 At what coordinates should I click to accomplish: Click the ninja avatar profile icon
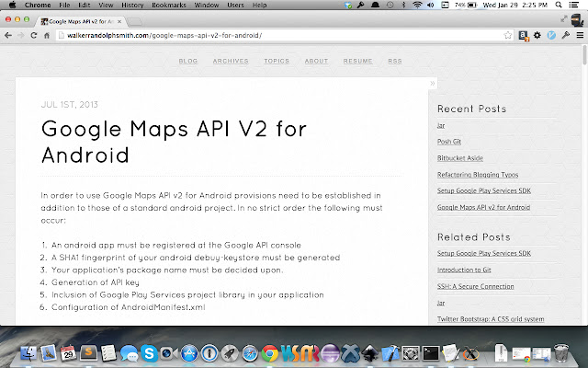coord(577,20)
